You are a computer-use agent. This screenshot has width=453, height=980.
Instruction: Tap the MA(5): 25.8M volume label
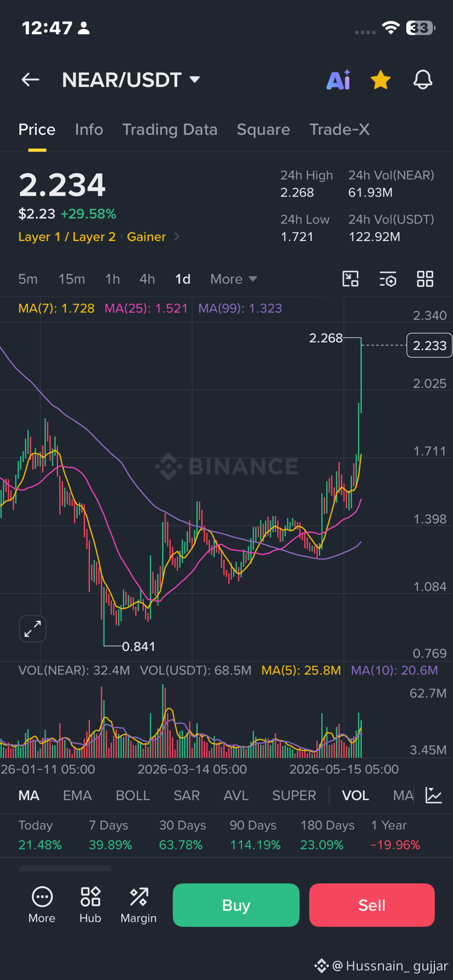[x=301, y=671]
